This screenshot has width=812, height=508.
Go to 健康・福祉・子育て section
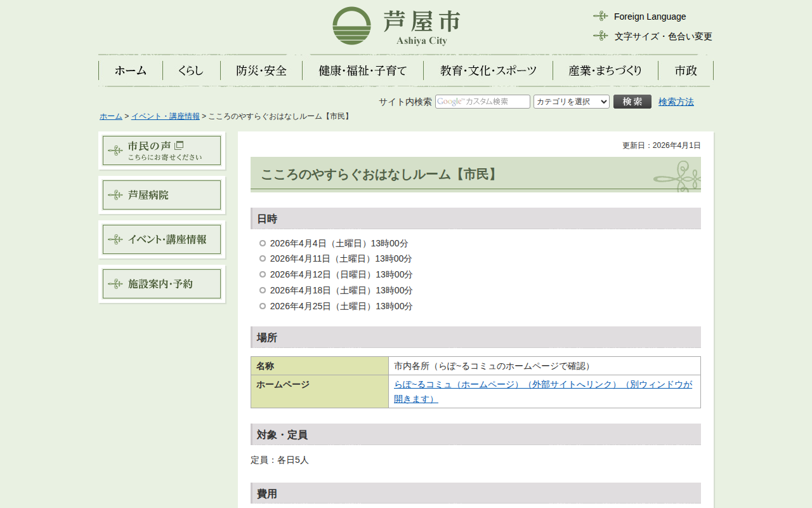click(x=363, y=70)
